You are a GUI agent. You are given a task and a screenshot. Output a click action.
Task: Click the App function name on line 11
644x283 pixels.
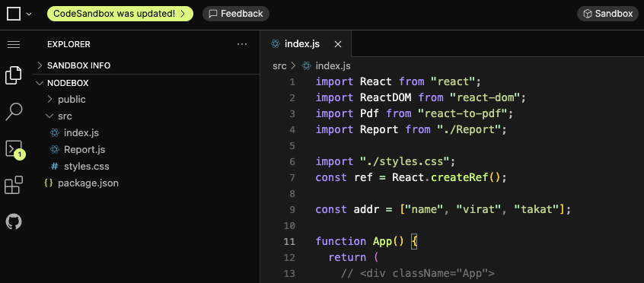(x=382, y=241)
